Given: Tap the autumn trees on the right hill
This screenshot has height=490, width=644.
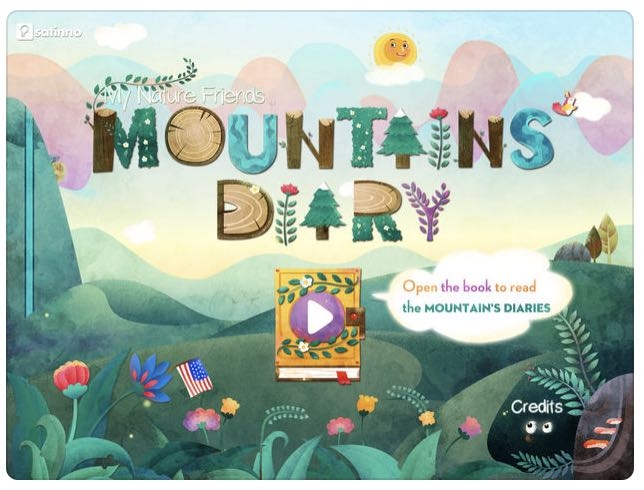Looking at the screenshot, I should 601,238.
